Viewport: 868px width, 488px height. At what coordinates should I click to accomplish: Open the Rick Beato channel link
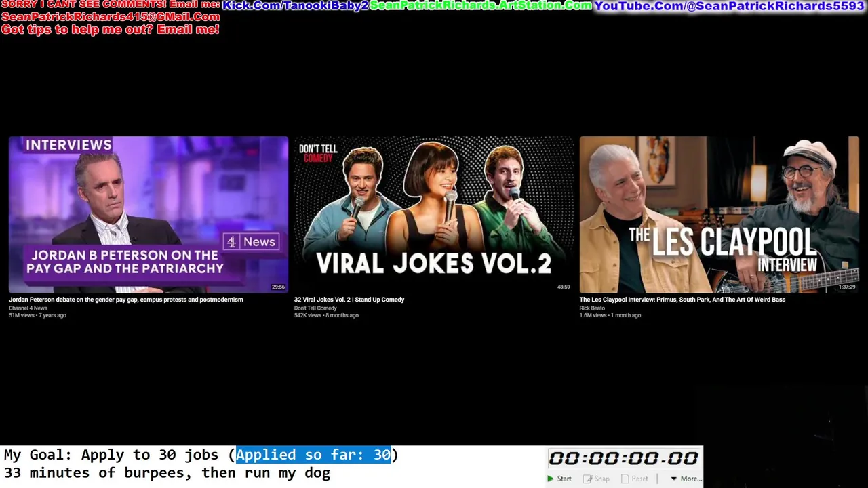pos(592,308)
